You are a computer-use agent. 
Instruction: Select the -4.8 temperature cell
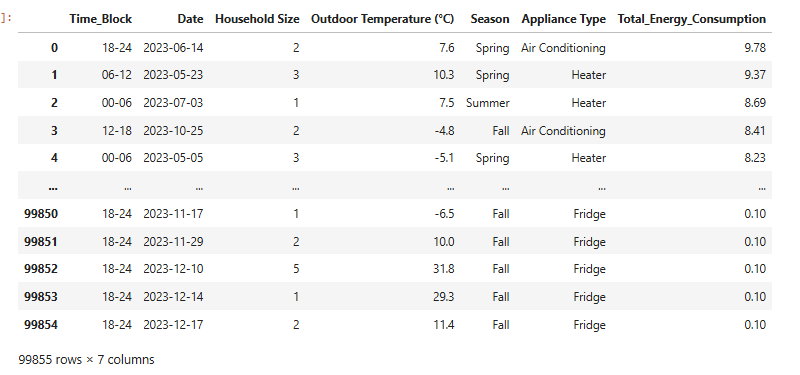coord(444,131)
